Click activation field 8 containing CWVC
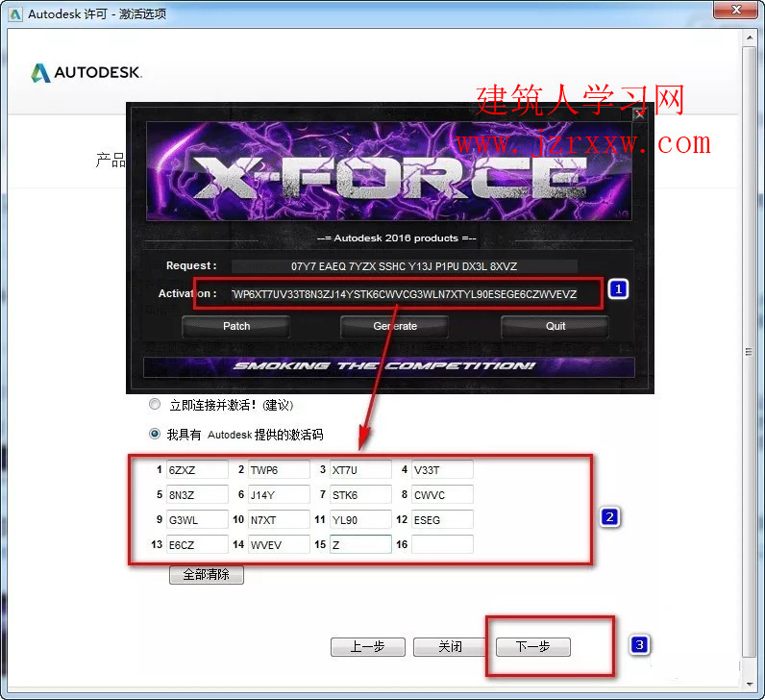The image size is (765, 700). pyautogui.click(x=442, y=494)
